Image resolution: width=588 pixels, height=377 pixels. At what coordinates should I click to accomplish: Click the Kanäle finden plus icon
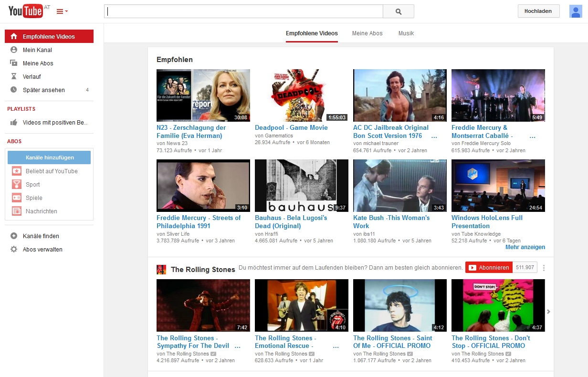(x=14, y=236)
